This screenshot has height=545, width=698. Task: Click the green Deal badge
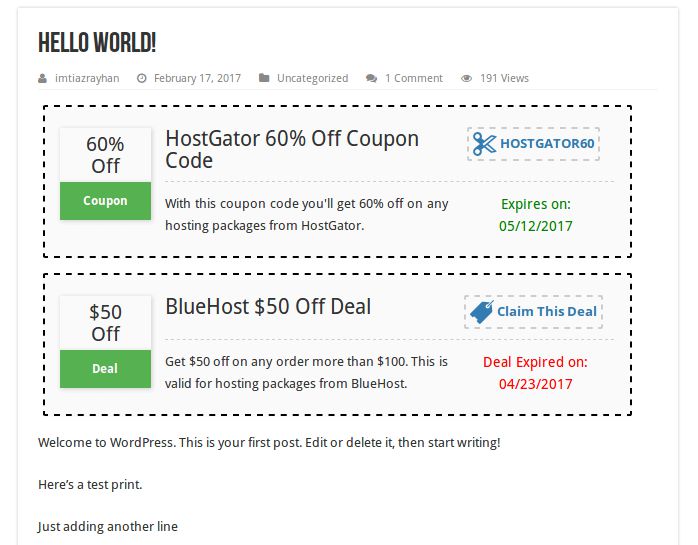[x=105, y=369]
